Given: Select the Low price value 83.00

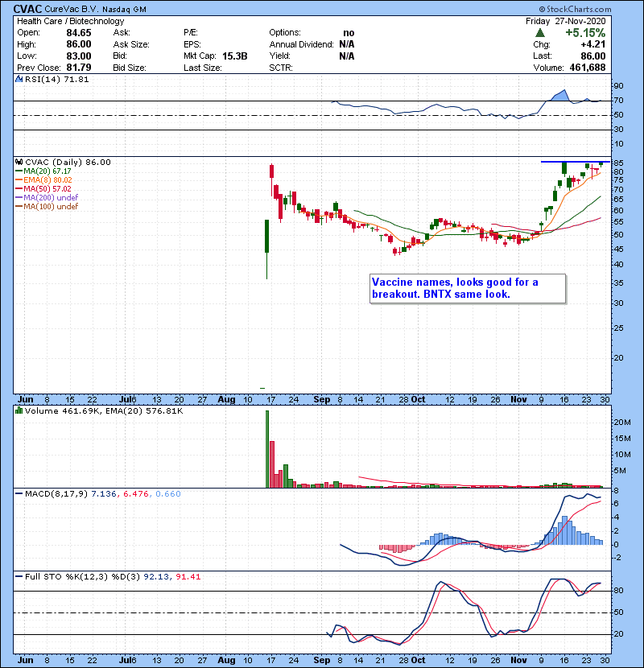Looking at the screenshot, I should point(79,56).
